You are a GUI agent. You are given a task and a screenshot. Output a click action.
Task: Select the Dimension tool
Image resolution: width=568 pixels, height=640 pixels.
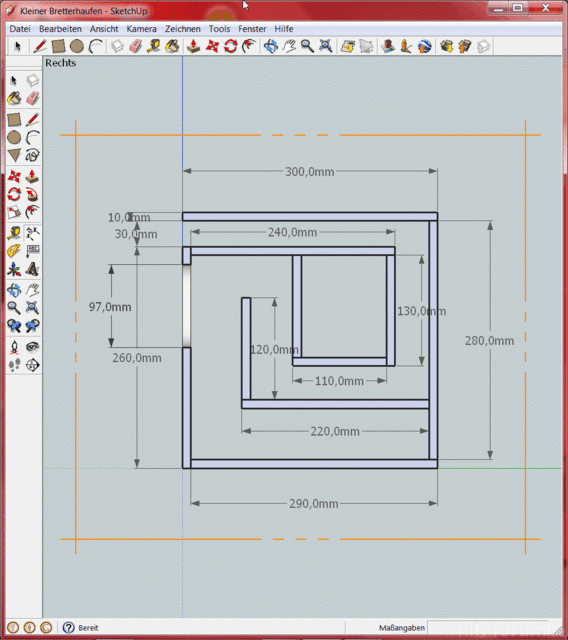(x=32, y=233)
